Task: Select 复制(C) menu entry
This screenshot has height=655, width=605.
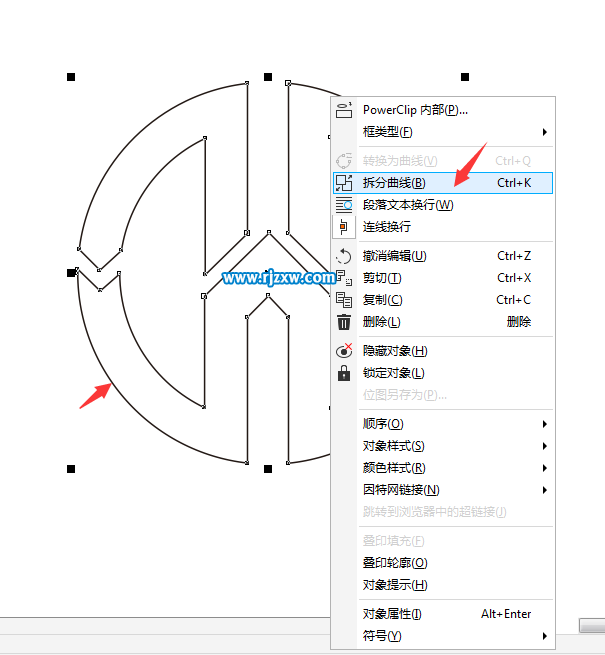Action: click(x=443, y=300)
